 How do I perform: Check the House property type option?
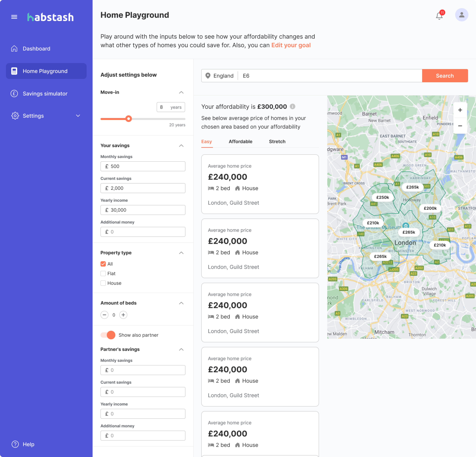pos(103,283)
